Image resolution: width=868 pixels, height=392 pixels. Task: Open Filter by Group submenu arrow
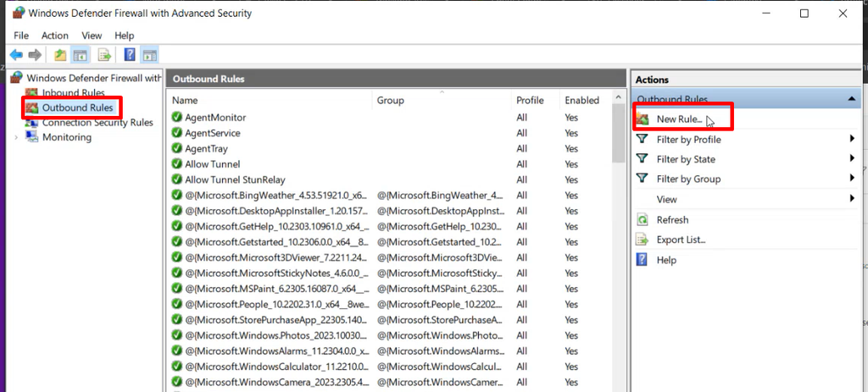[853, 178]
